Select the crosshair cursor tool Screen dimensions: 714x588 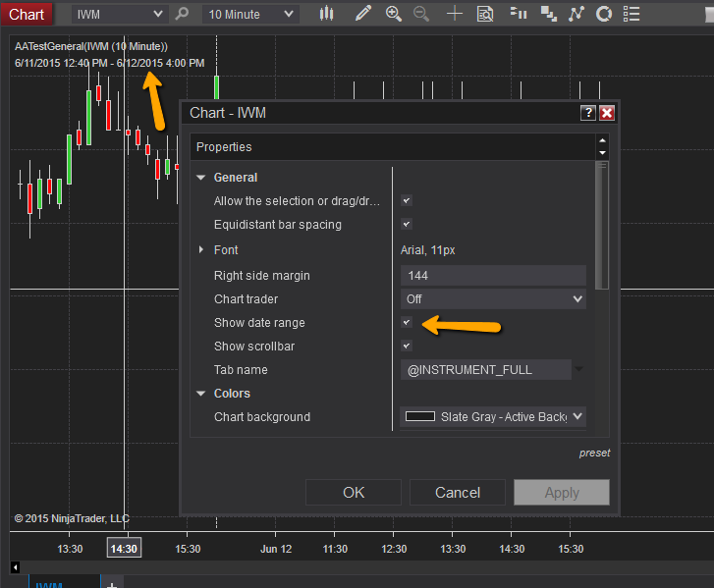[455, 14]
